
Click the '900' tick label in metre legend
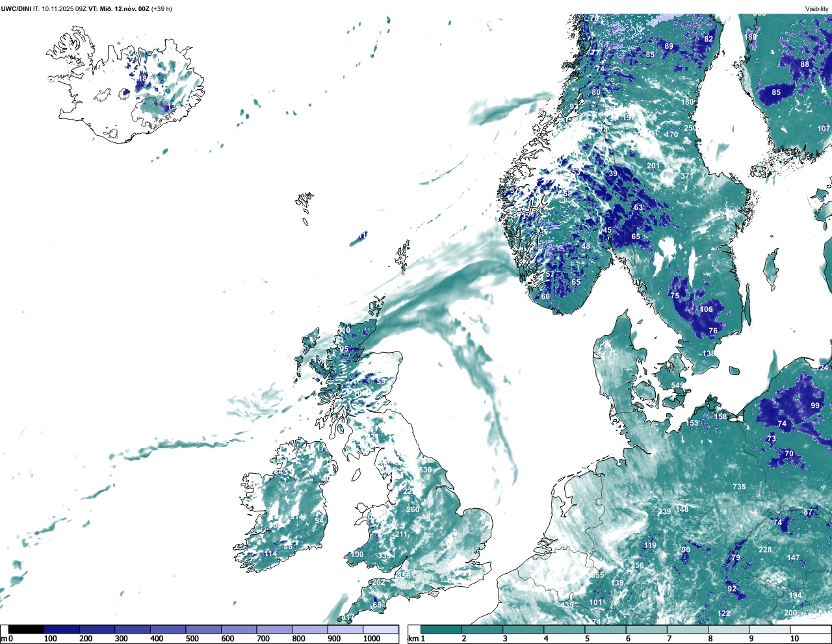334,639
